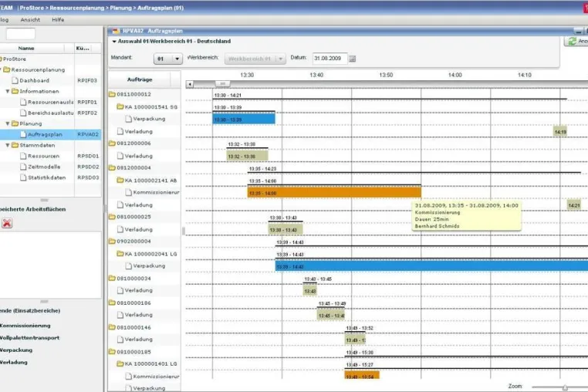Click the 13:50 time label in header
This screenshot has height=392, width=588.
(386, 75)
